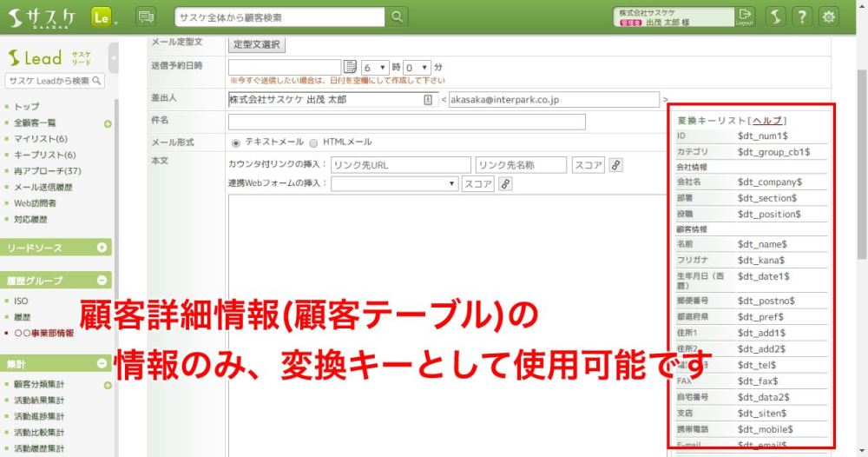Click the Le product switcher icon
Image resolution: width=868 pixels, height=457 pixels.
[102, 17]
